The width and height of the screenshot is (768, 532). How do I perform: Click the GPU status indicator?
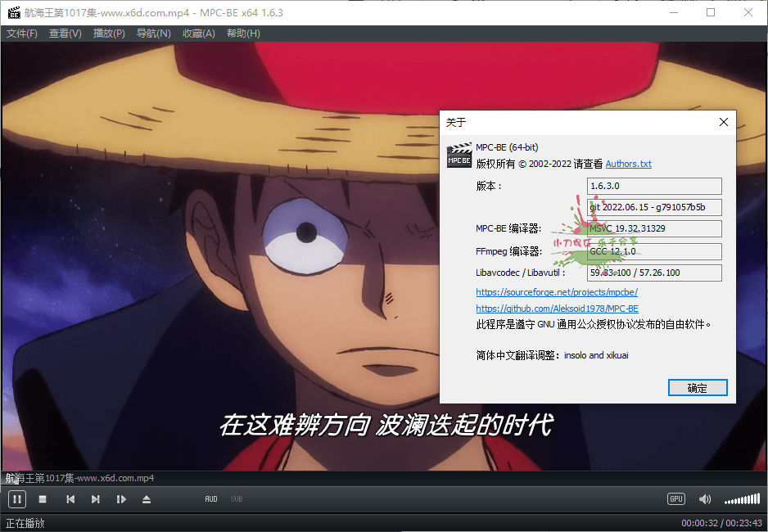pyautogui.click(x=675, y=498)
